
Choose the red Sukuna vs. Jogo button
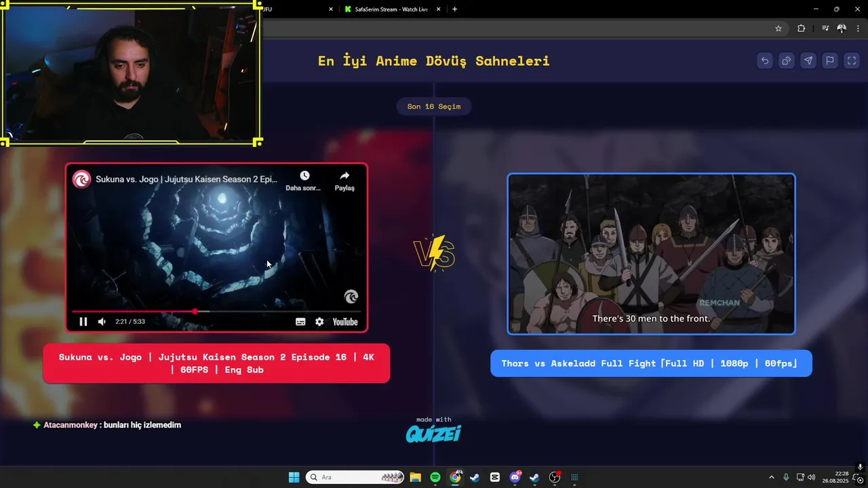pos(216,364)
